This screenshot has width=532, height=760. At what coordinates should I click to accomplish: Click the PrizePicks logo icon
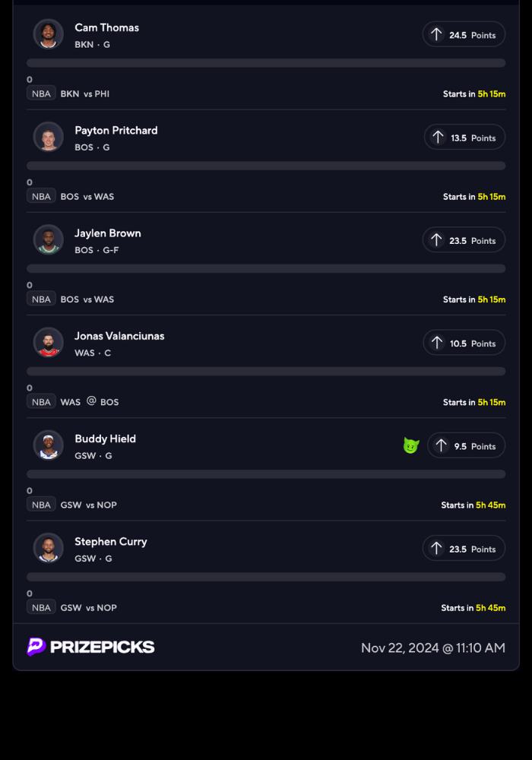36,647
